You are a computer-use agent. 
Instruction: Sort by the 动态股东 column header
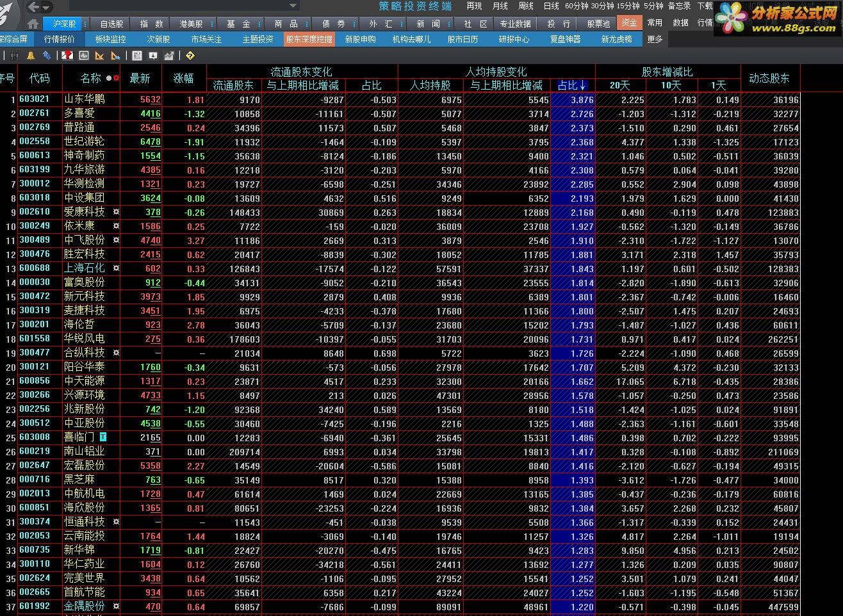pyautogui.click(x=769, y=78)
